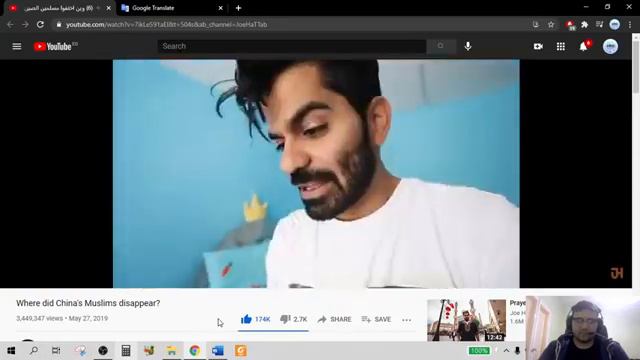Open the YouTube hamburger guide menu

point(17,47)
